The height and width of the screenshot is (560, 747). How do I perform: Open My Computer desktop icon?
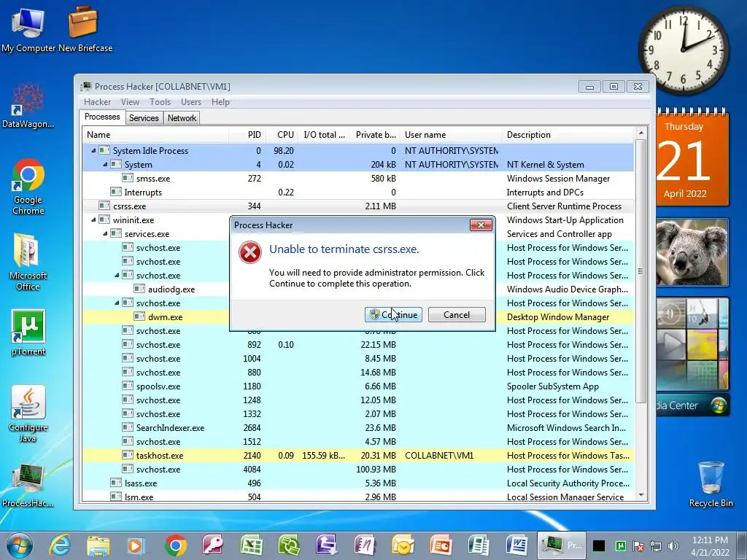coord(28,29)
